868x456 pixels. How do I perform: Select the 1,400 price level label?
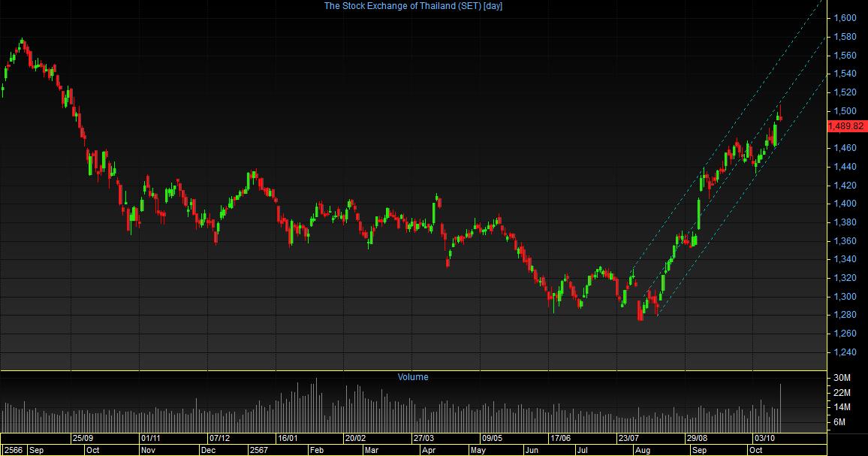[x=845, y=204]
